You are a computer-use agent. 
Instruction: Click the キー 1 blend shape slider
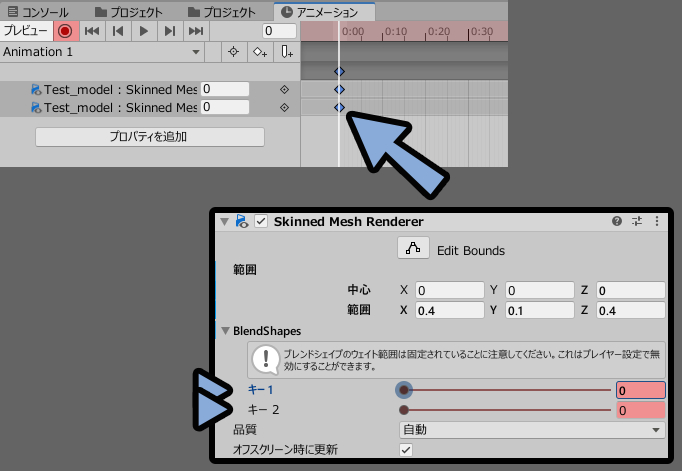pyautogui.click(x=505, y=390)
